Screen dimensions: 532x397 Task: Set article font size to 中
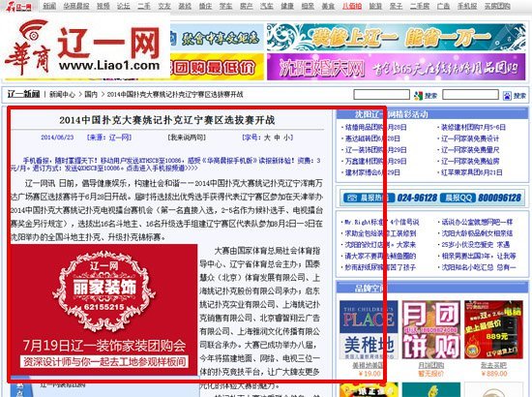[x=277, y=137]
